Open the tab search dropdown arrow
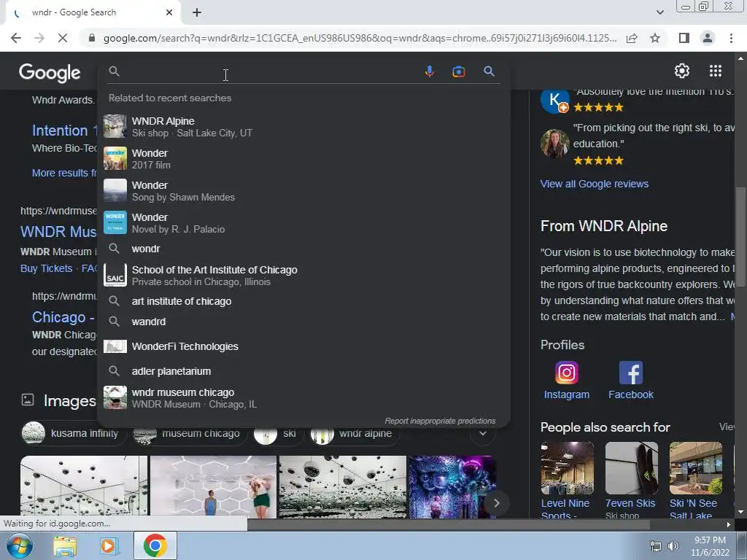The height and width of the screenshot is (560, 747). 659,12
